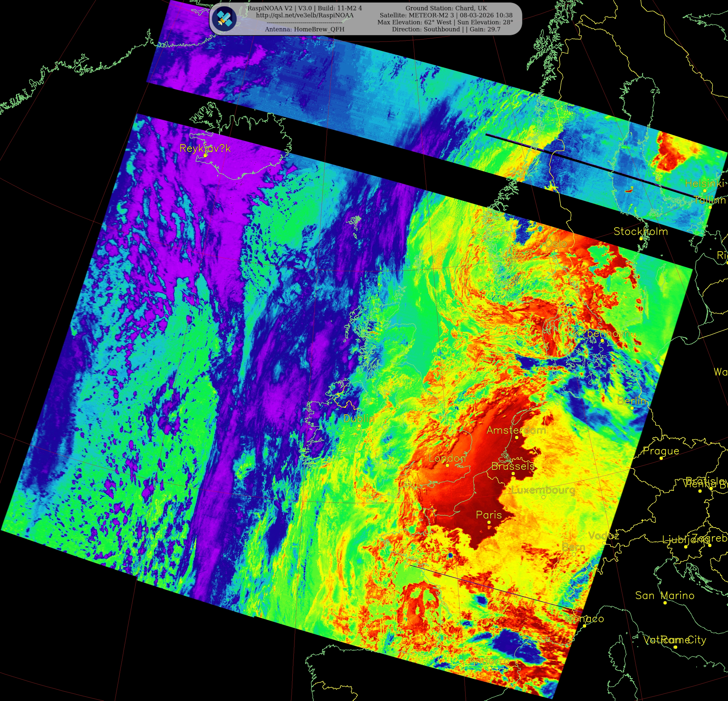Click the London city marker dot
Image resolution: width=728 pixels, height=701 pixels.
click(447, 465)
